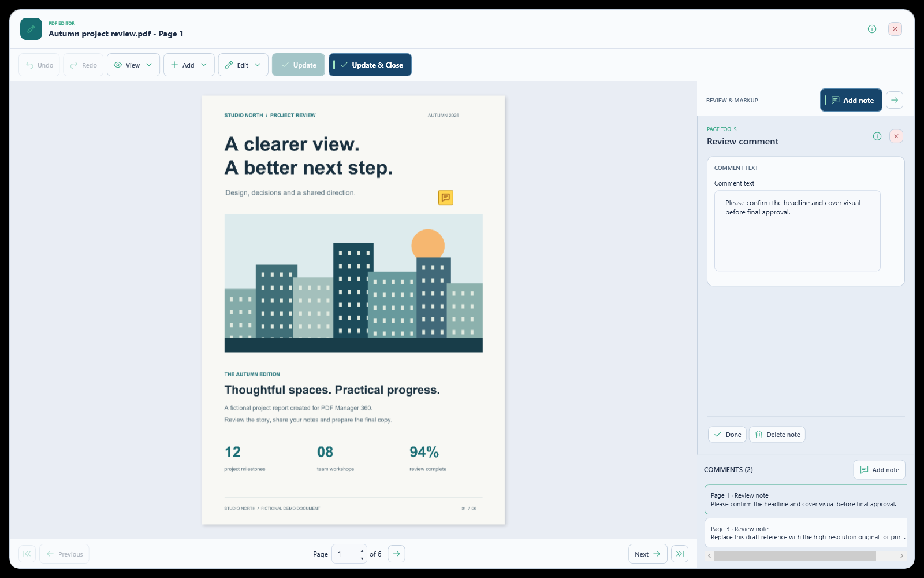Redo the last undone action
The width and height of the screenshot is (924, 578).
tap(84, 65)
